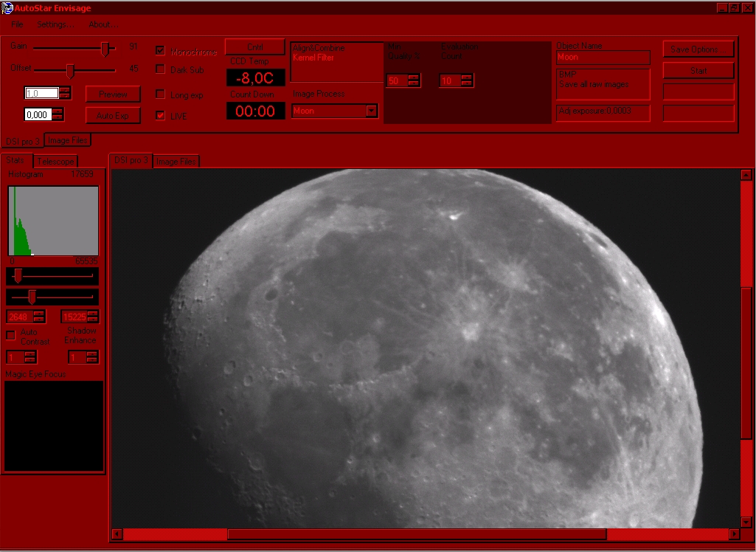The height and width of the screenshot is (552, 756).
Task: Open the Image Process Moon dropdown
Action: [371, 111]
